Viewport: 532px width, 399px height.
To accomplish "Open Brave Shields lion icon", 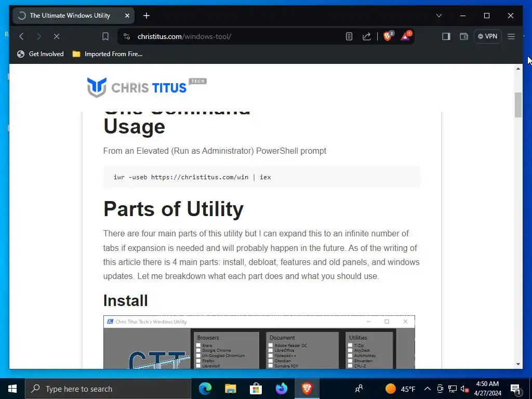I will click(x=388, y=36).
